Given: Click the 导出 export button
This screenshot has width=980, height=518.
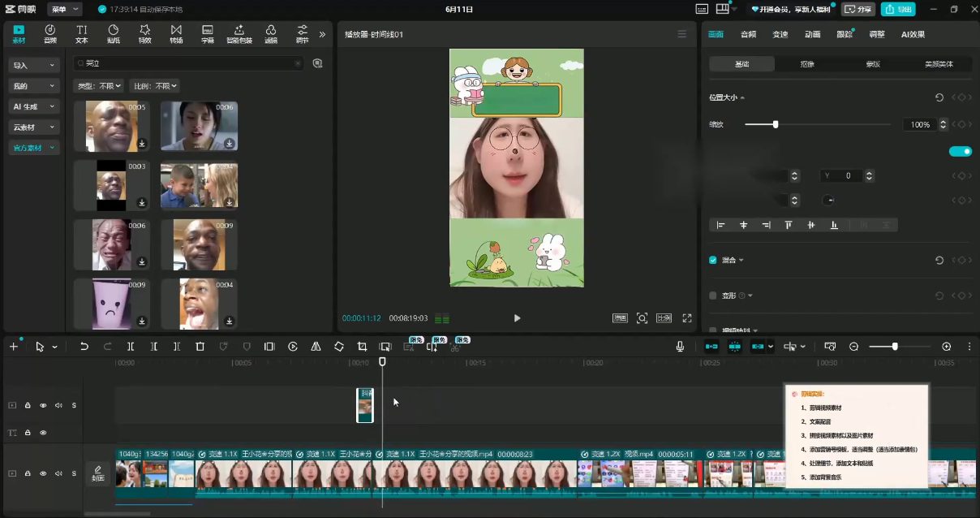Looking at the screenshot, I should [x=898, y=9].
